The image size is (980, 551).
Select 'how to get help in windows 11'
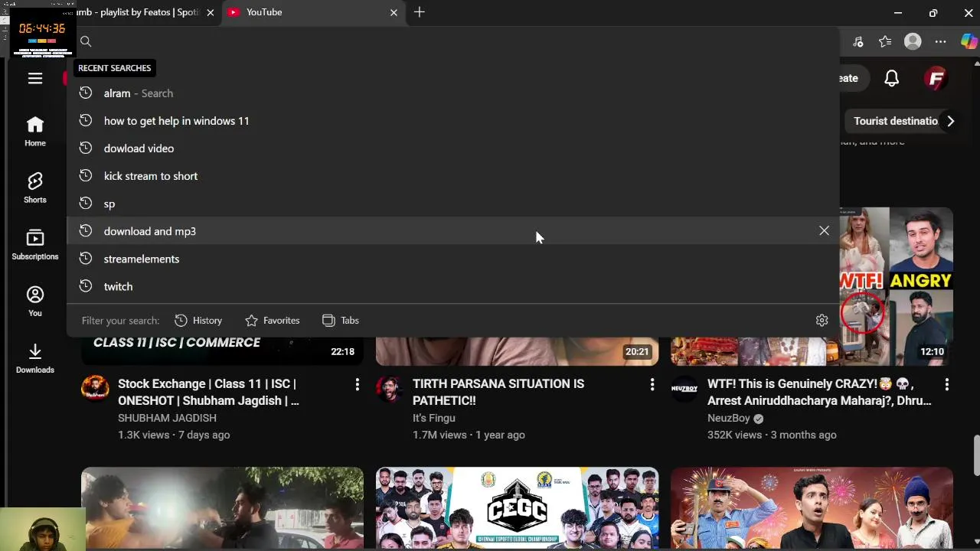coord(453,121)
